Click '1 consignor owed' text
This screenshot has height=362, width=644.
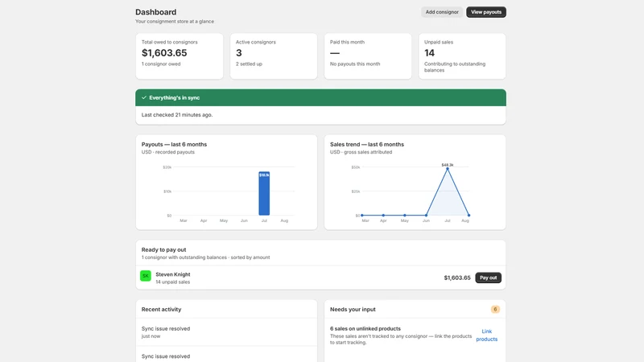[x=161, y=64]
